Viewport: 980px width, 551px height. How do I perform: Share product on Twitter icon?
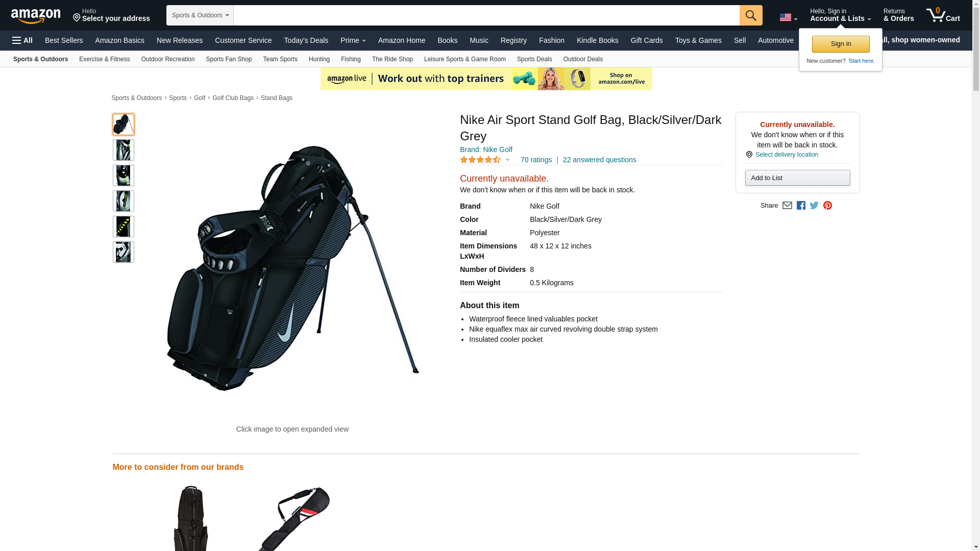(814, 206)
